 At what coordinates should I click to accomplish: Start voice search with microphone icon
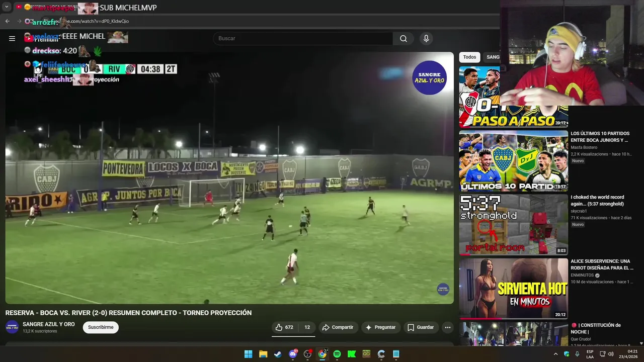(x=426, y=39)
